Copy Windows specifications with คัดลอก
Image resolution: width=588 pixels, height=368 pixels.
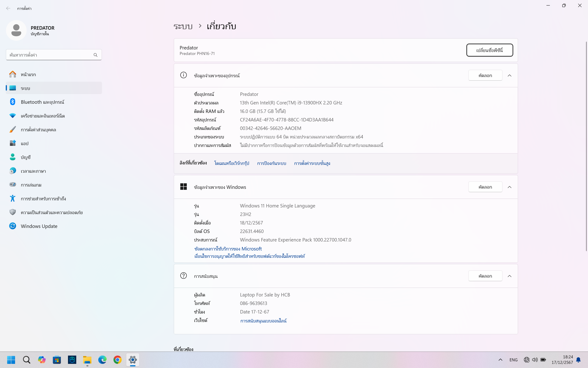tap(485, 187)
